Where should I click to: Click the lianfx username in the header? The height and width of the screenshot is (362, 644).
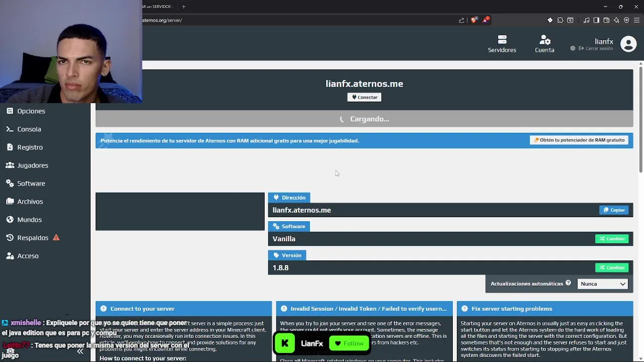(604, 41)
